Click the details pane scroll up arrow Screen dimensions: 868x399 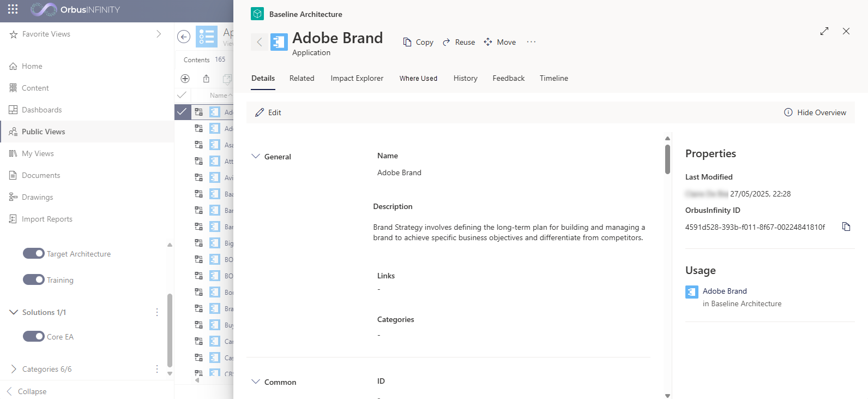[x=667, y=138]
